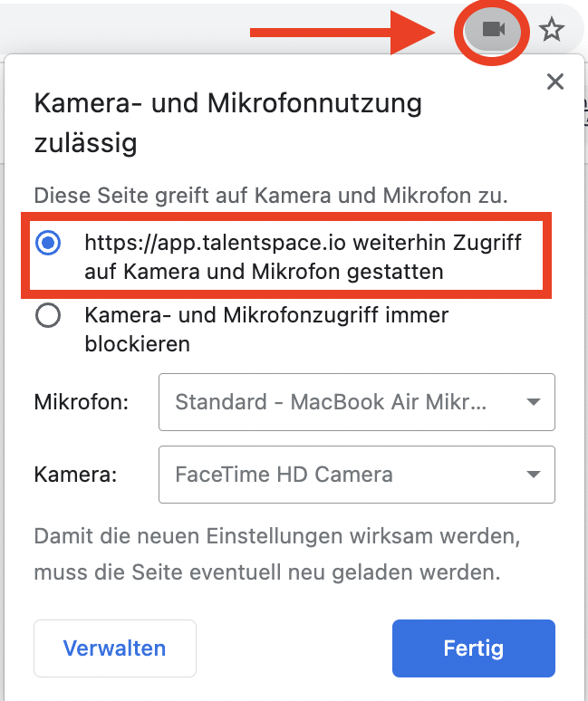
Task: Confirm settings with the Fertig button
Action: (474, 648)
